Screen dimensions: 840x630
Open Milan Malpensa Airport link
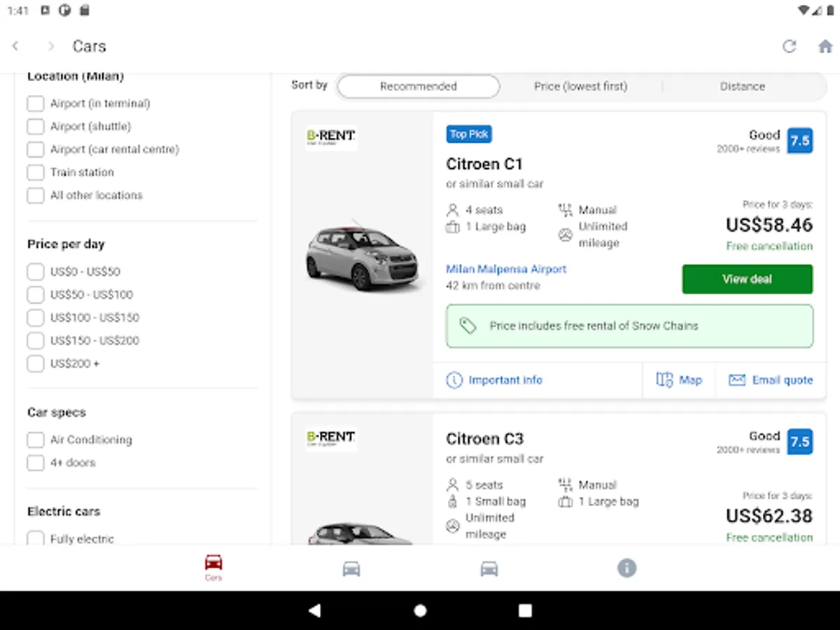[506, 269]
